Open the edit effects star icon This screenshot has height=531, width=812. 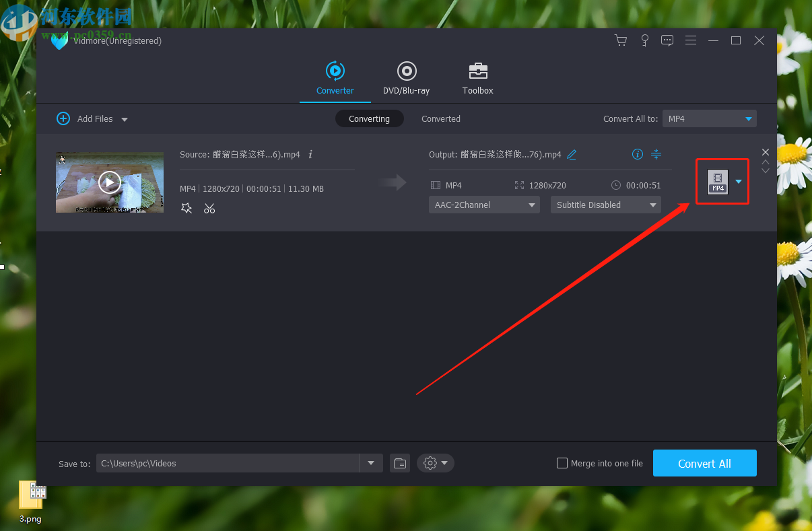coord(187,209)
